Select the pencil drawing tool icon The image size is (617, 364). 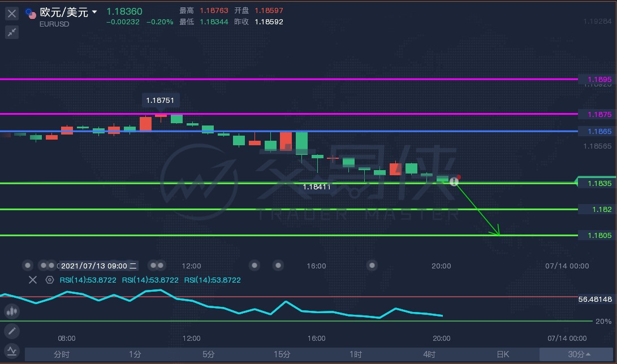click(x=12, y=331)
